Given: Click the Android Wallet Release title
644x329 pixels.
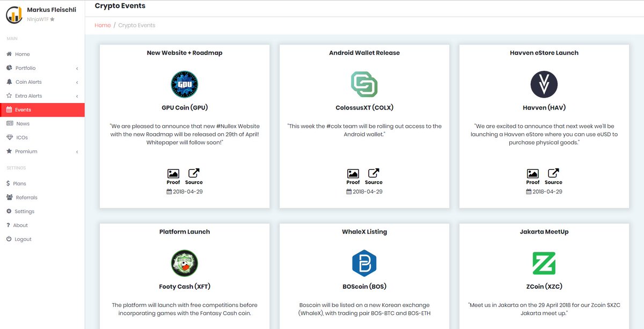Looking at the screenshot, I should tap(364, 53).
